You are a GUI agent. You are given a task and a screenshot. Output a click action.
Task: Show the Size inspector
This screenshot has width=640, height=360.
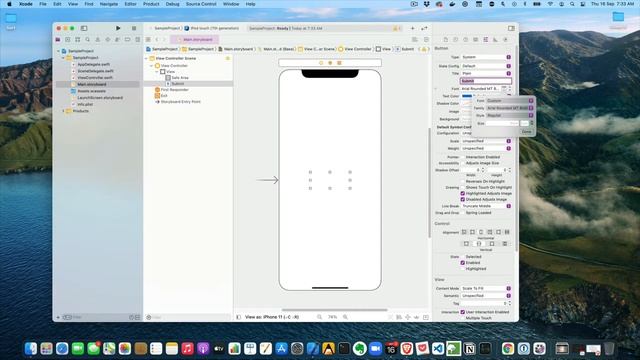coord(495,40)
